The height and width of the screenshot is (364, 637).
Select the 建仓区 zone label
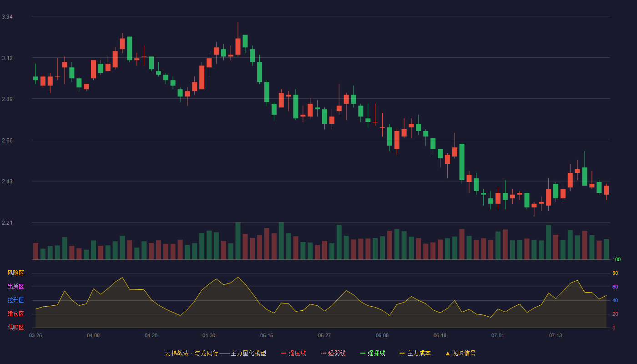point(15,314)
